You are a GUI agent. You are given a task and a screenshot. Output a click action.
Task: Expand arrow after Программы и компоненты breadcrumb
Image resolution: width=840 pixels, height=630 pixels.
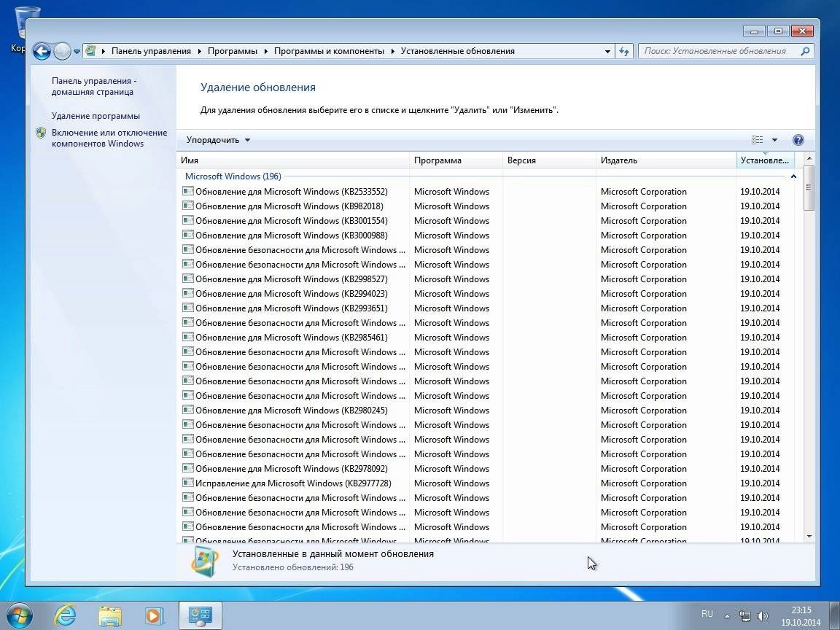(x=393, y=52)
